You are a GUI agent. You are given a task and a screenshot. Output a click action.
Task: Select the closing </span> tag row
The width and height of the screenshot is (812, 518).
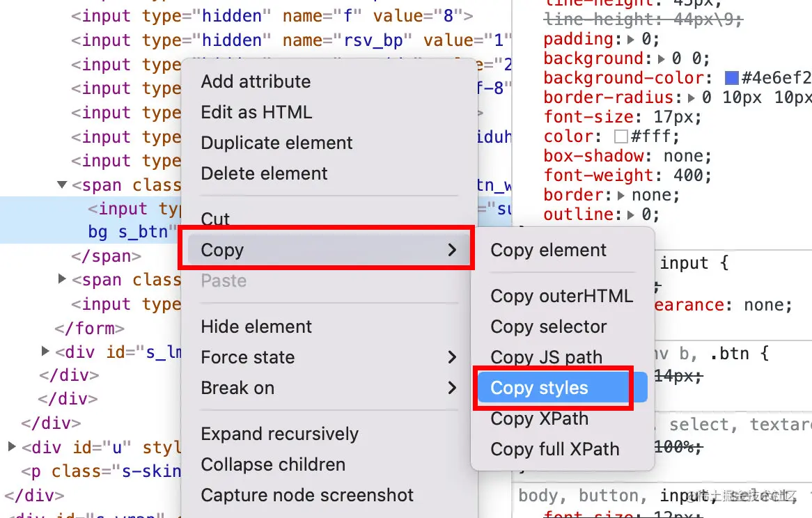pyautogui.click(x=106, y=256)
